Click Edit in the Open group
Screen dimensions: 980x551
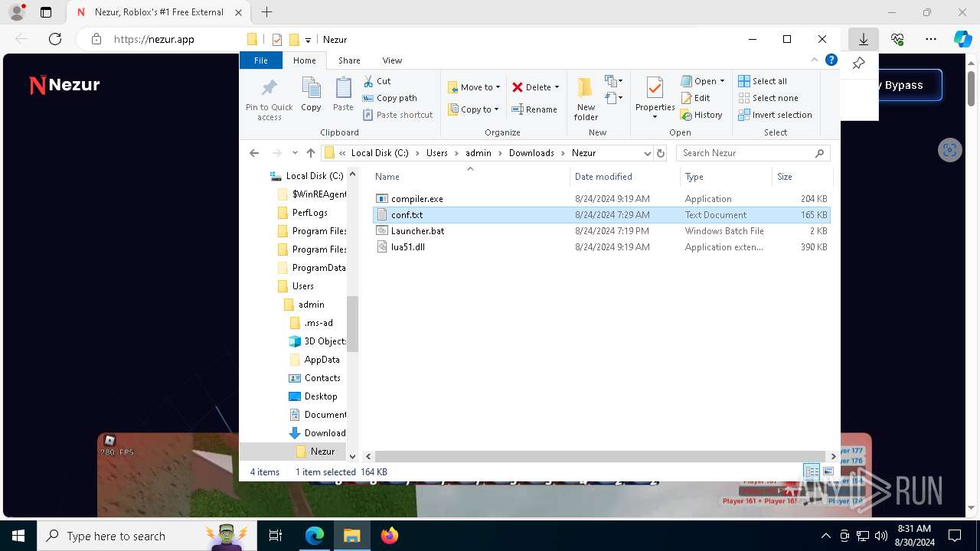coord(695,98)
